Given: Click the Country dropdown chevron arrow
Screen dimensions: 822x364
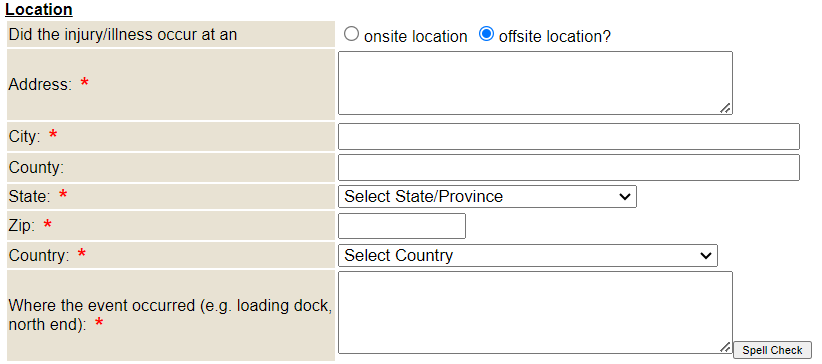Looking at the screenshot, I should point(706,256).
